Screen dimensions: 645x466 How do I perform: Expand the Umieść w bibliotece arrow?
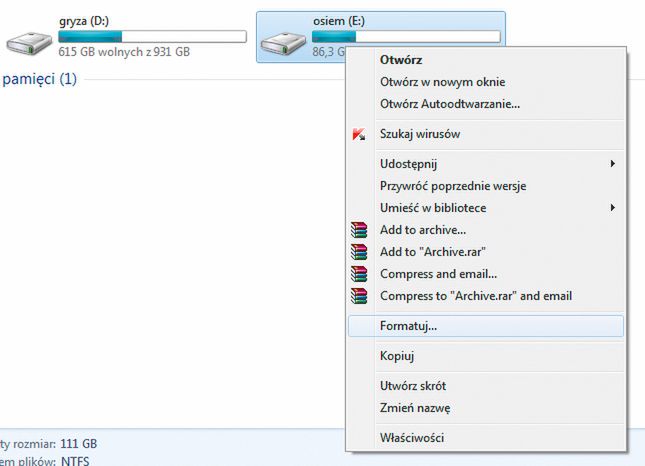click(613, 208)
